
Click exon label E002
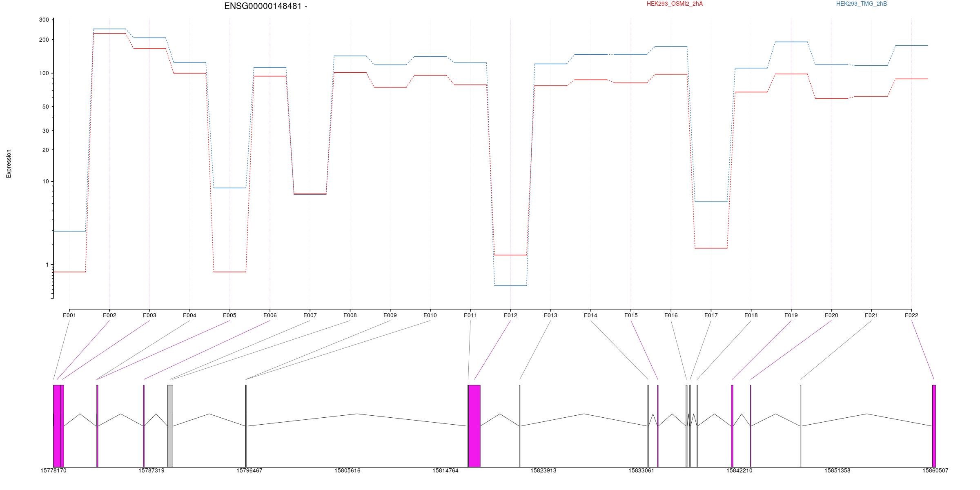click(109, 315)
